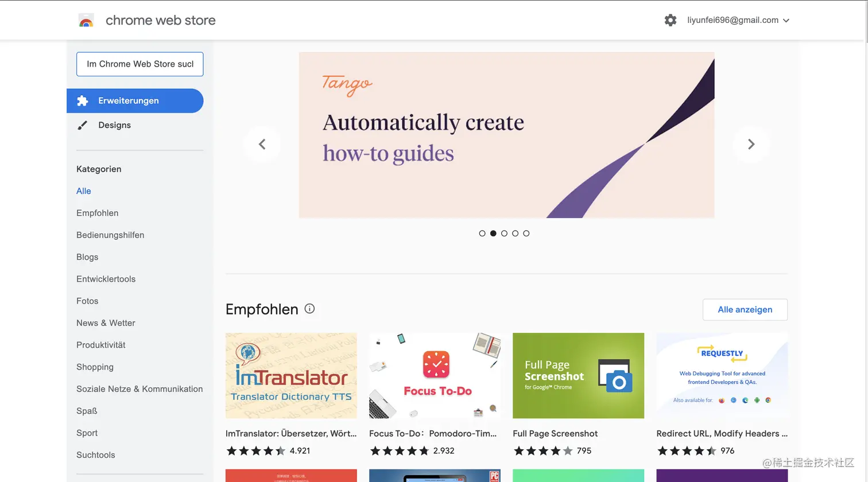Click Redirect URL, Modify Headers title
The height and width of the screenshot is (482, 868).
(x=722, y=434)
